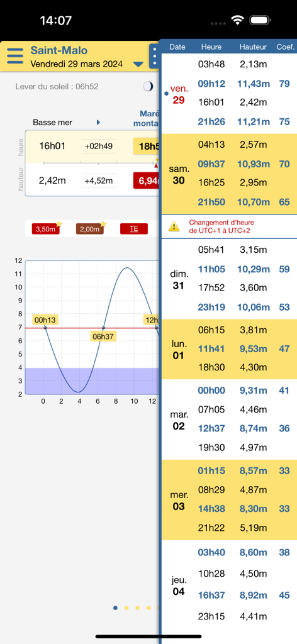Screen dimensions: 297x644
Task: Tap the 11,43m height value
Action: 253,84
